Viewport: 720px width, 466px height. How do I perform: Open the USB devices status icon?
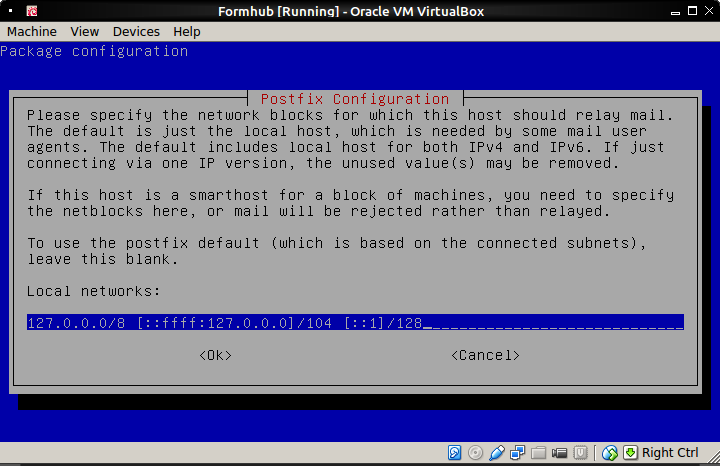496,453
